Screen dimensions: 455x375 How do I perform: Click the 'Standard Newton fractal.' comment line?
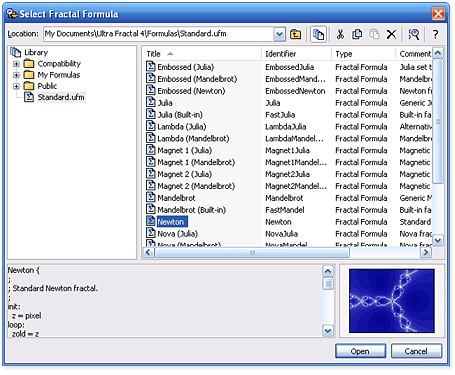coord(53,288)
